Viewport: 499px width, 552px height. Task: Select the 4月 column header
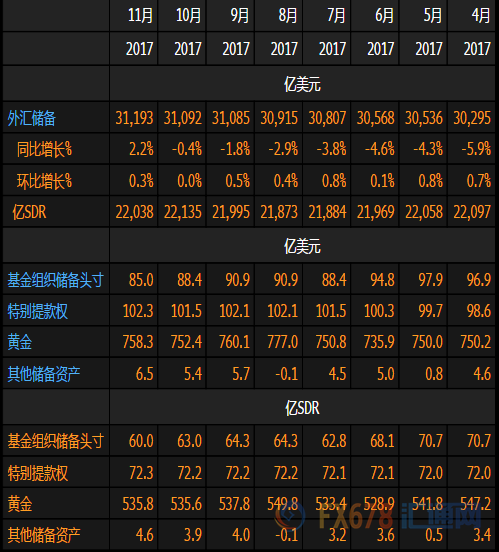coord(481,16)
